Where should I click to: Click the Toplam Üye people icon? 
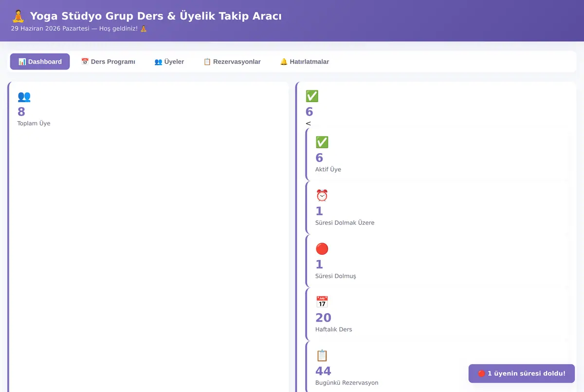tap(24, 97)
